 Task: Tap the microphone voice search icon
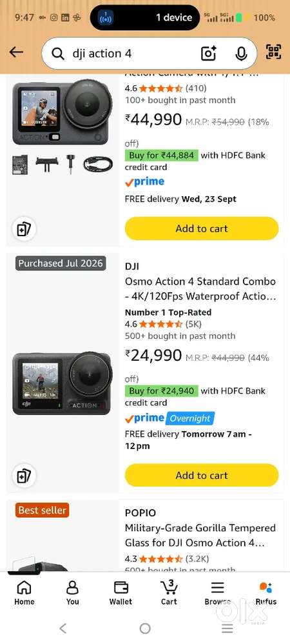coord(241,54)
